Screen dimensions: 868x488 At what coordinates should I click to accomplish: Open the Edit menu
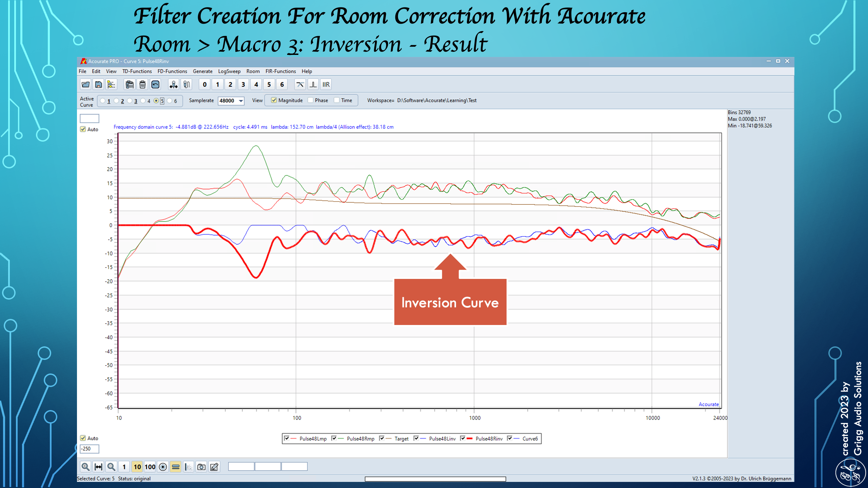point(96,71)
